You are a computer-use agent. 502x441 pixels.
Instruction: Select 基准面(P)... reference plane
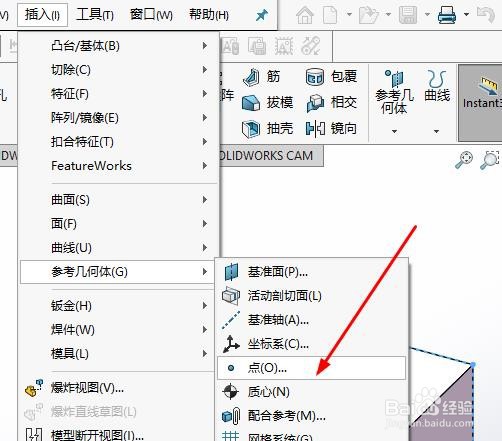[x=311, y=272]
